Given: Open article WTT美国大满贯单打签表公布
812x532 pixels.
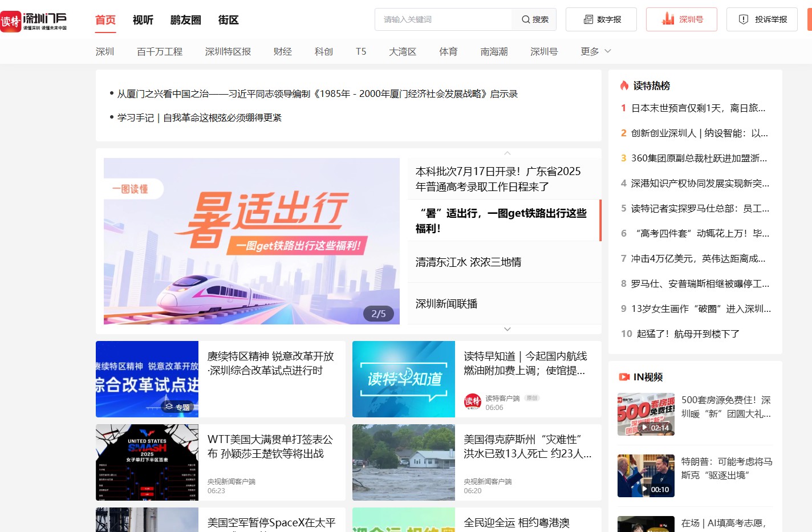Looking at the screenshot, I should (270, 446).
